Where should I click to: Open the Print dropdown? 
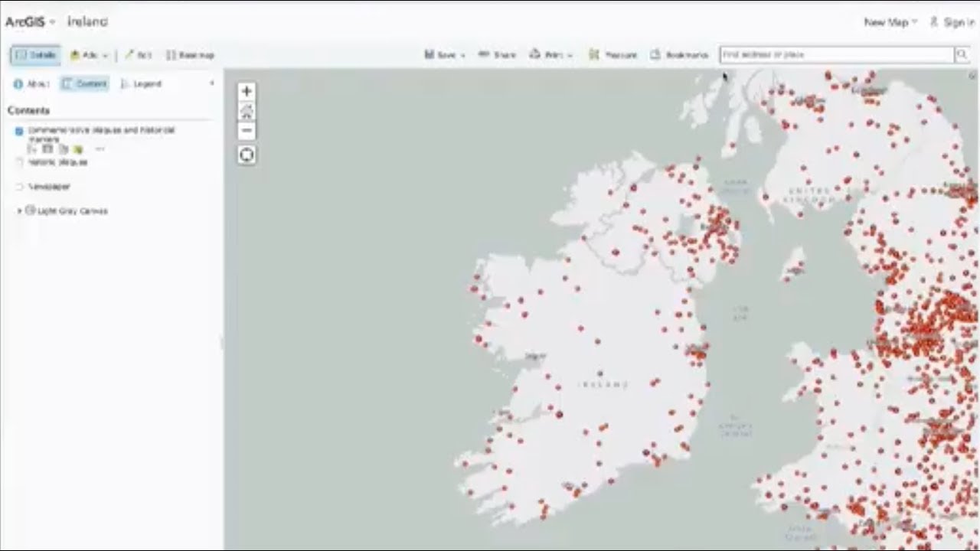click(551, 55)
